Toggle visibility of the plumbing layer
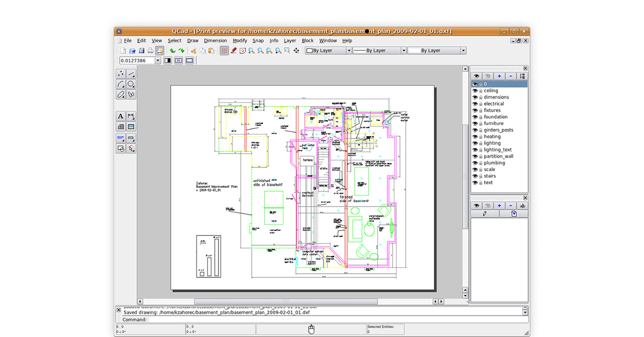 (475, 163)
